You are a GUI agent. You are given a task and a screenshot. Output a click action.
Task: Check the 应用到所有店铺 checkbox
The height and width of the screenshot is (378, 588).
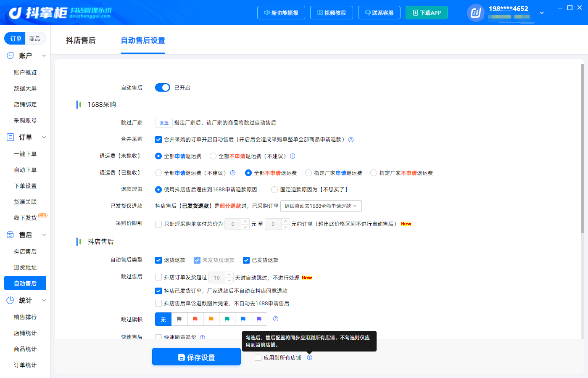coord(258,357)
